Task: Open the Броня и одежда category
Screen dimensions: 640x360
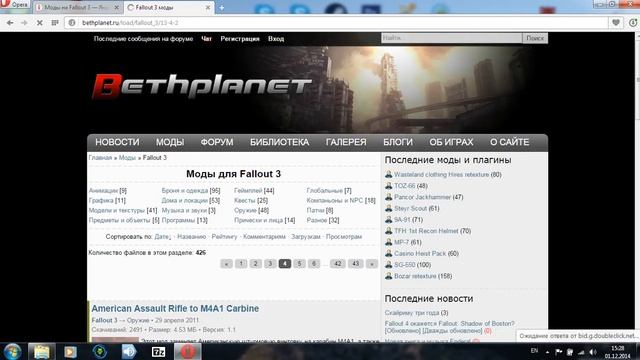Action: point(184,191)
